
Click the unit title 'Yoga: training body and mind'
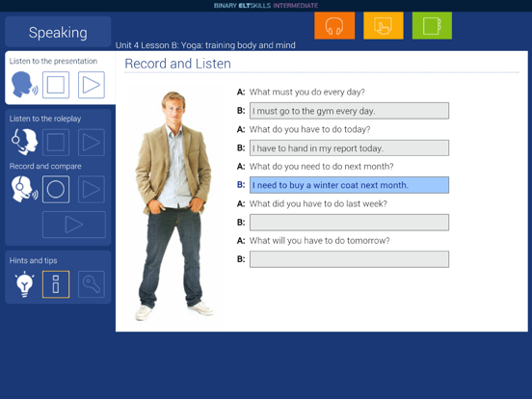point(238,45)
